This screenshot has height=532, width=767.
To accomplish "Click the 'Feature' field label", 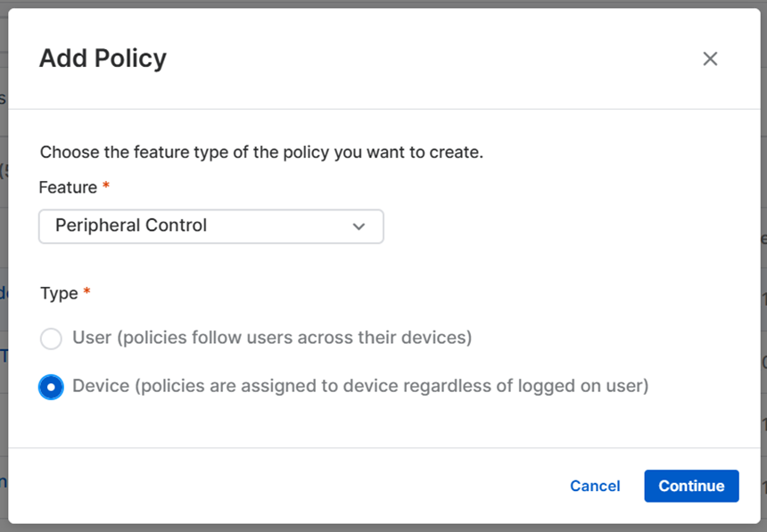I will pyautogui.click(x=68, y=188).
